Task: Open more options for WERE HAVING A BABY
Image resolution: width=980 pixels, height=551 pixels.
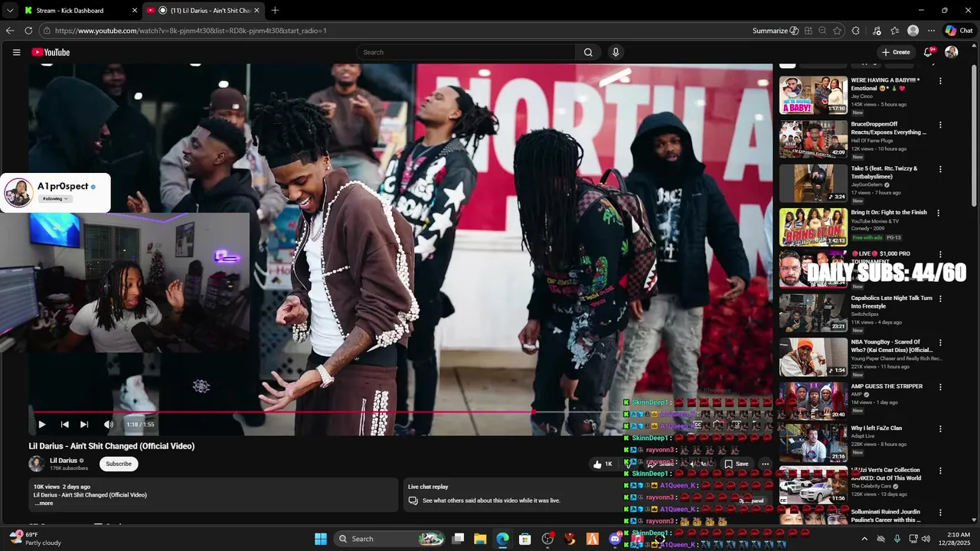Action: tap(940, 80)
